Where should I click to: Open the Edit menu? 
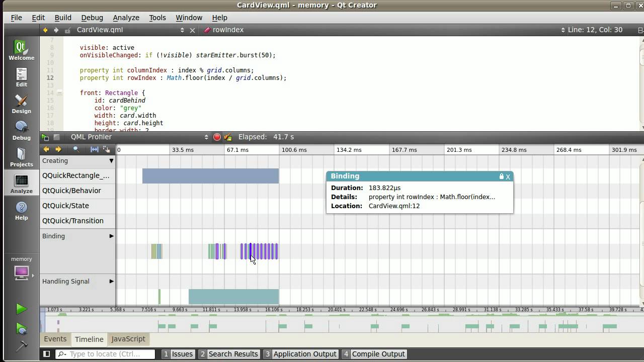click(x=38, y=18)
